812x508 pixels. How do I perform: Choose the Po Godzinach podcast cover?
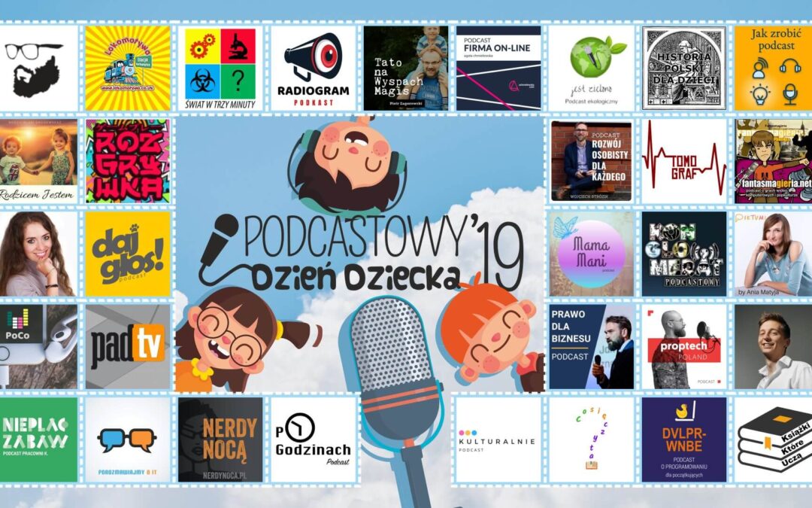pos(313,440)
